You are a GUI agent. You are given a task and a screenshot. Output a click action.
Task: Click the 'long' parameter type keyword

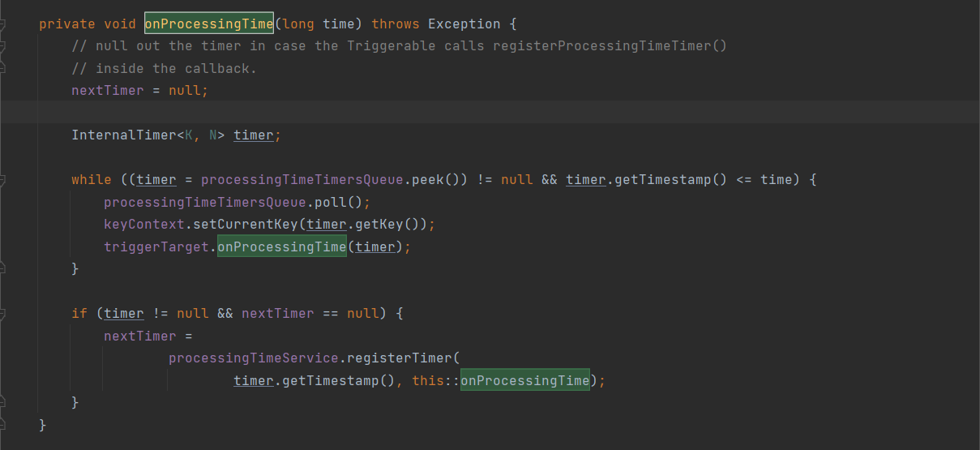click(x=298, y=24)
